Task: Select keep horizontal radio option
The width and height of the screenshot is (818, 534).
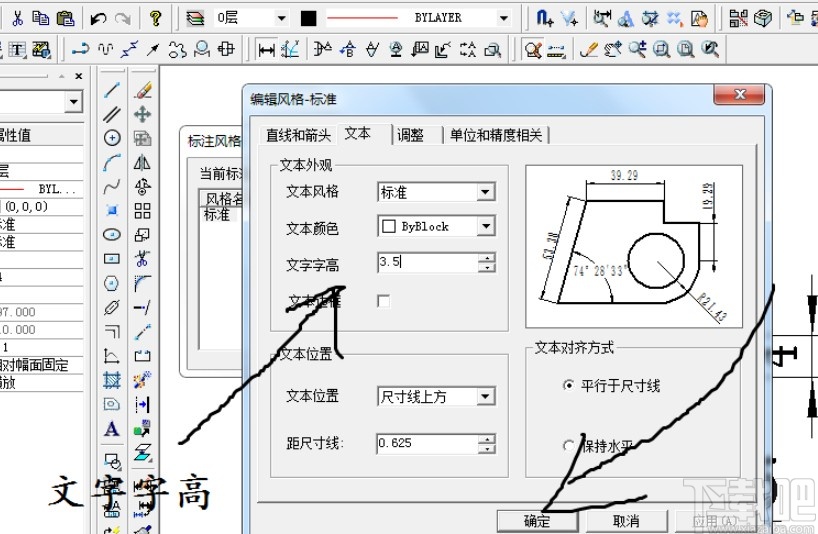Action: (x=568, y=446)
